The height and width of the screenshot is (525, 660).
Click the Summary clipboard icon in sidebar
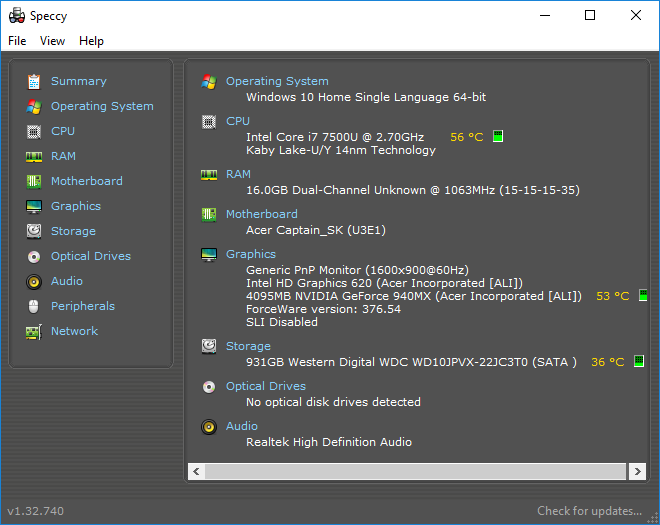(34, 82)
